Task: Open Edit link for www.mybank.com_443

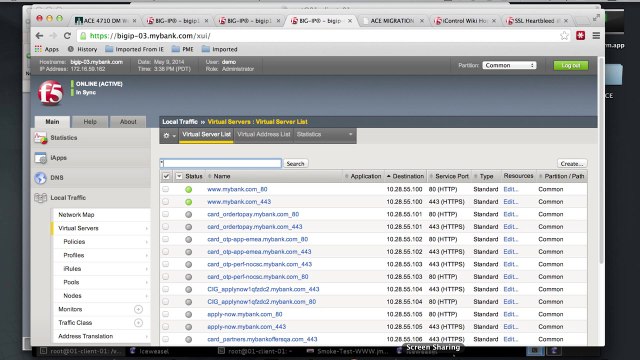Action: pyautogui.click(x=510, y=202)
